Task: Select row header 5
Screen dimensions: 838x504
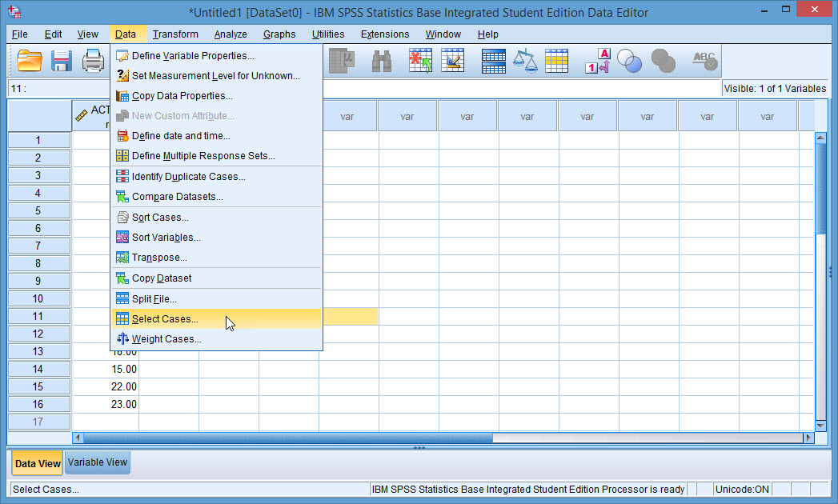Action: [x=38, y=210]
